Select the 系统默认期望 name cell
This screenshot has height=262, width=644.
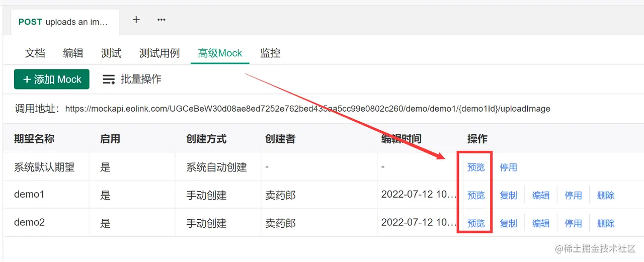[x=44, y=167]
